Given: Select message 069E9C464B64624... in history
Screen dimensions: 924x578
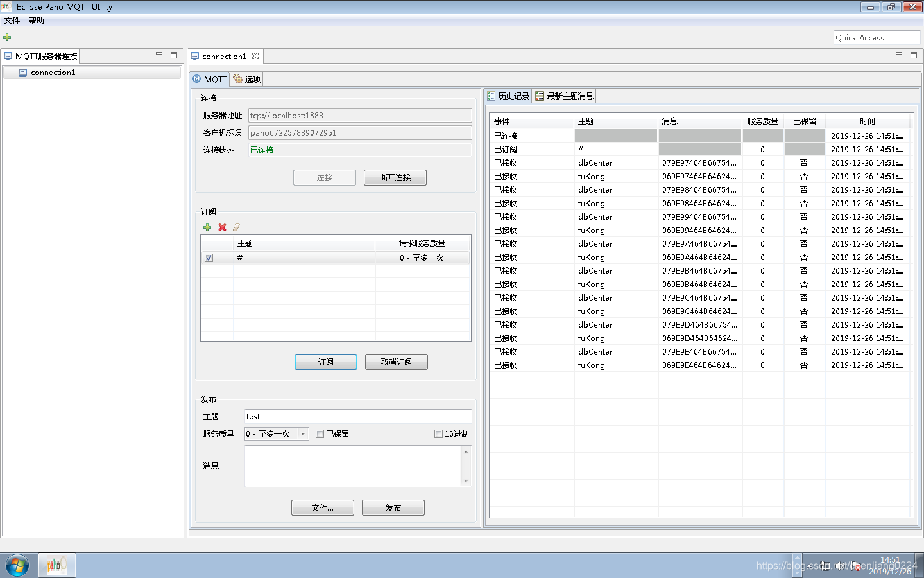Looking at the screenshot, I should click(700, 311).
